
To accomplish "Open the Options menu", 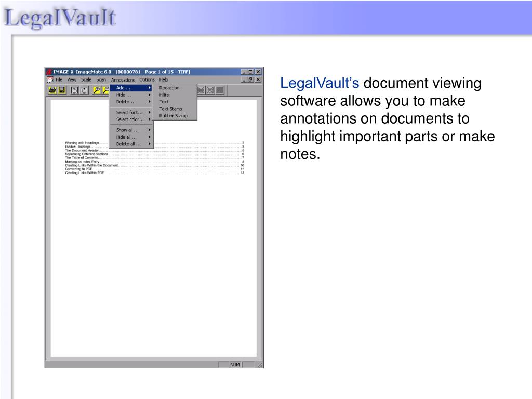I will click(x=147, y=79).
